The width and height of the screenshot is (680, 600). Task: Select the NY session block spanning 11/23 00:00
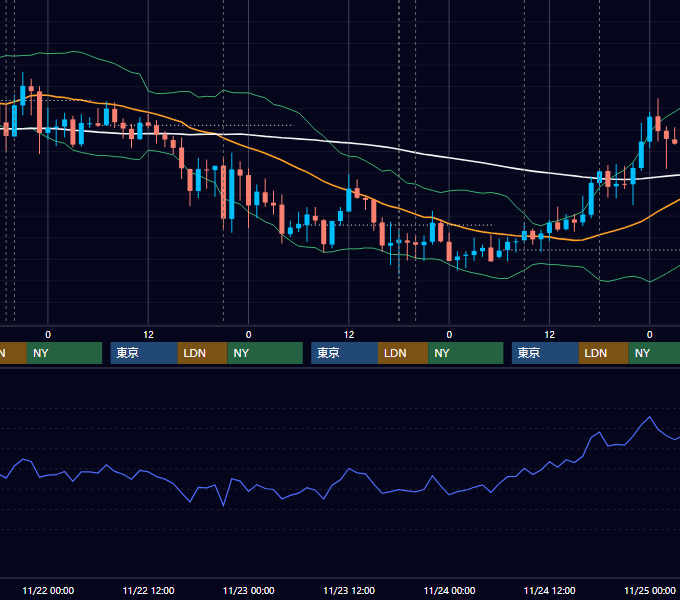265,353
